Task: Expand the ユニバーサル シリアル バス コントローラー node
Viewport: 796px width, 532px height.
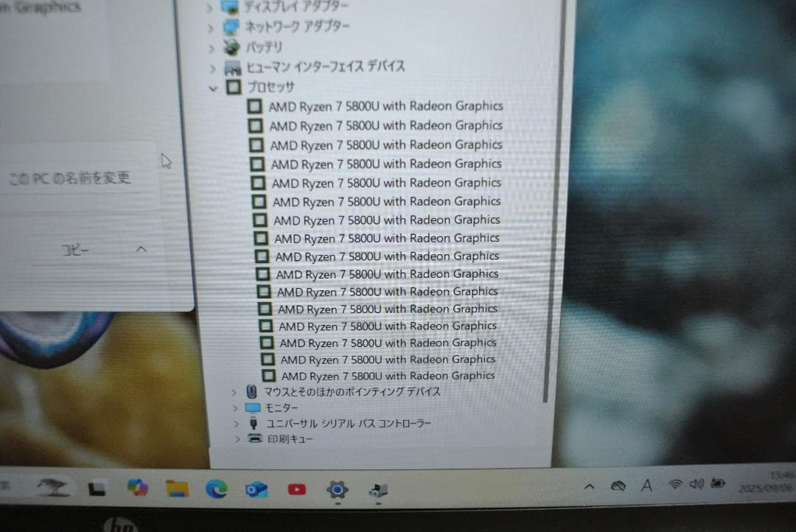Action: tap(236, 423)
